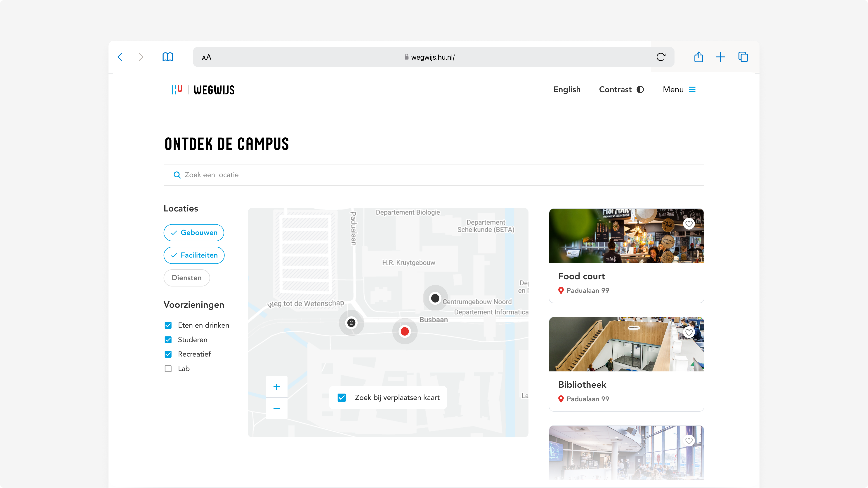
Task: Enable the Lab checkbox
Action: coord(168,369)
